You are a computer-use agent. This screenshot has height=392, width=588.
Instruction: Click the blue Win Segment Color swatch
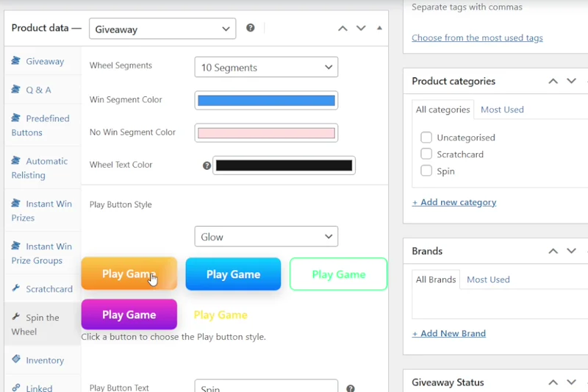(266, 101)
